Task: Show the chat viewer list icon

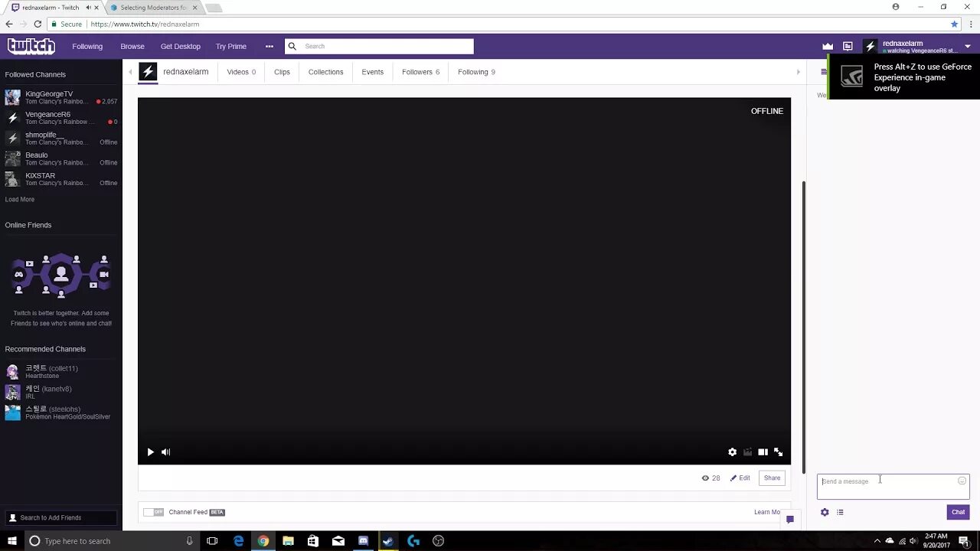Action: (x=840, y=512)
